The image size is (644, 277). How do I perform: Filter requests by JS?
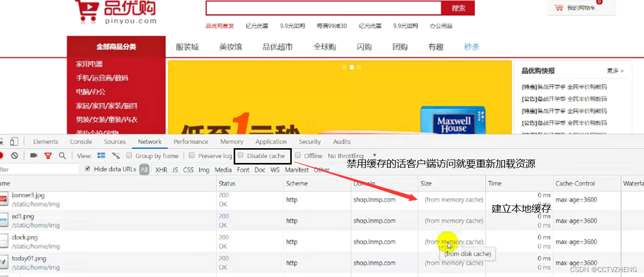(175, 169)
